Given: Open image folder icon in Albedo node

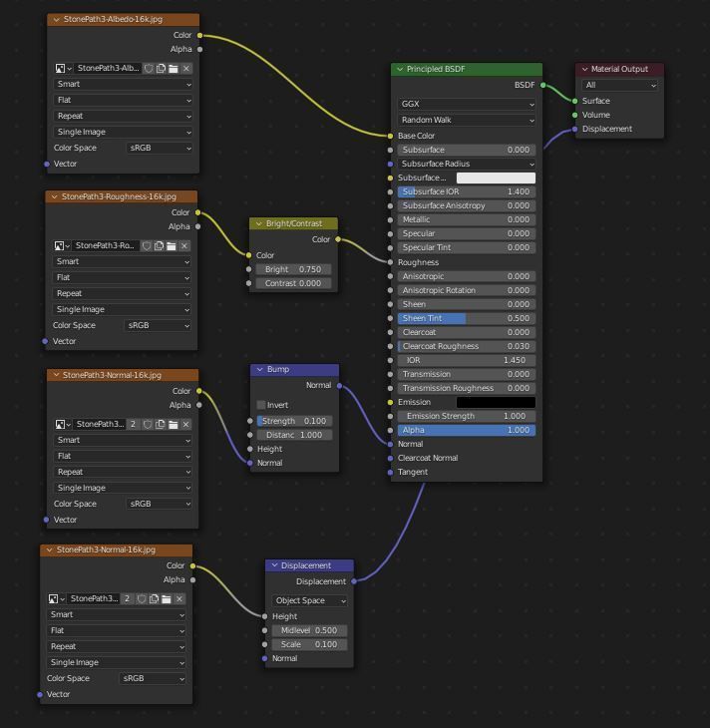Looking at the screenshot, I should click(174, 68).
